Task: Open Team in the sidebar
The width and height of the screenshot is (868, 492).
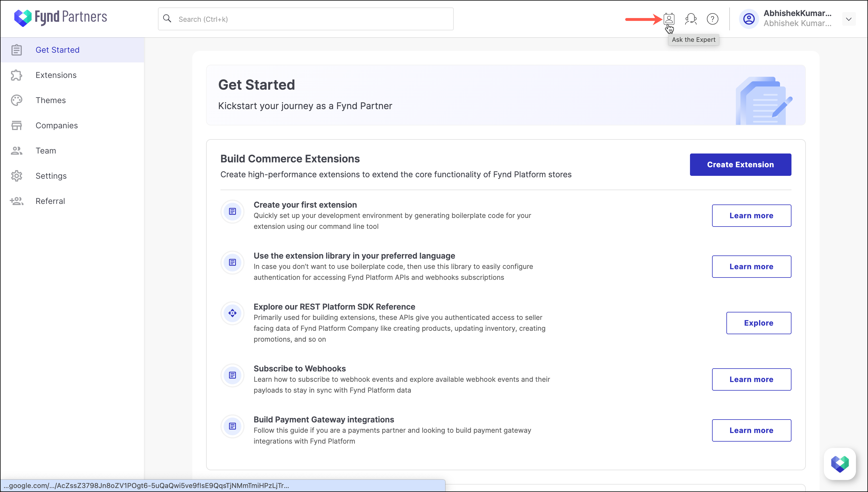Action: click(x=72, y=151)
